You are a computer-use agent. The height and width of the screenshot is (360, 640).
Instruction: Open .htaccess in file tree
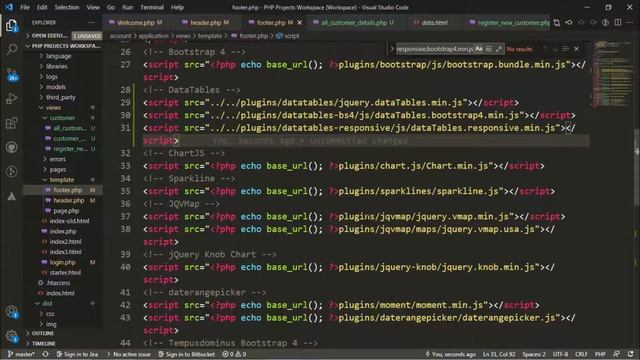point(58,282)
